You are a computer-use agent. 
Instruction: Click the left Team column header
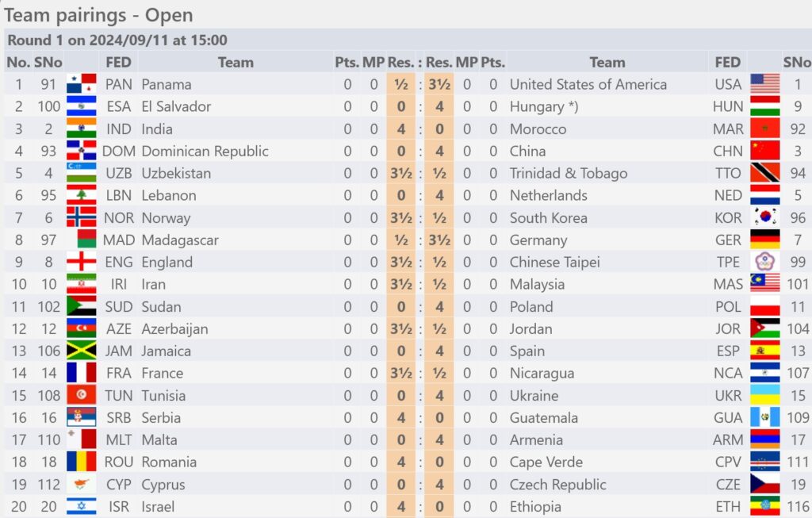coord(236,62)
